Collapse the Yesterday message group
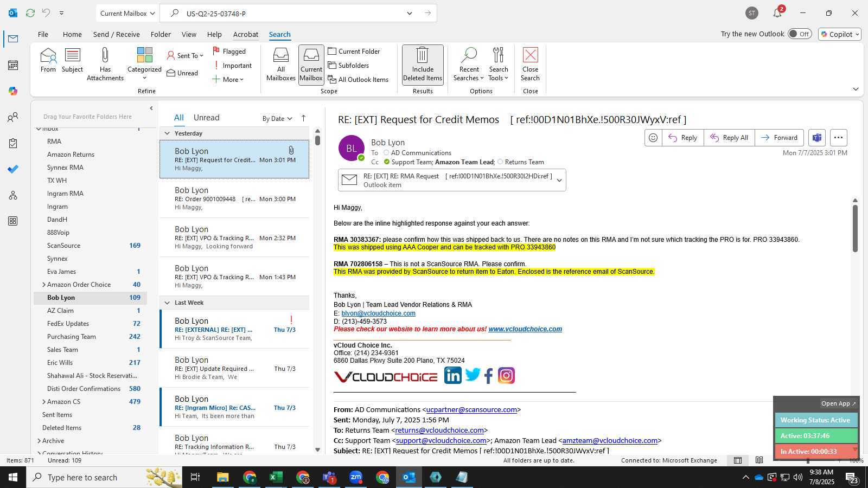 [x=167, y=133]
